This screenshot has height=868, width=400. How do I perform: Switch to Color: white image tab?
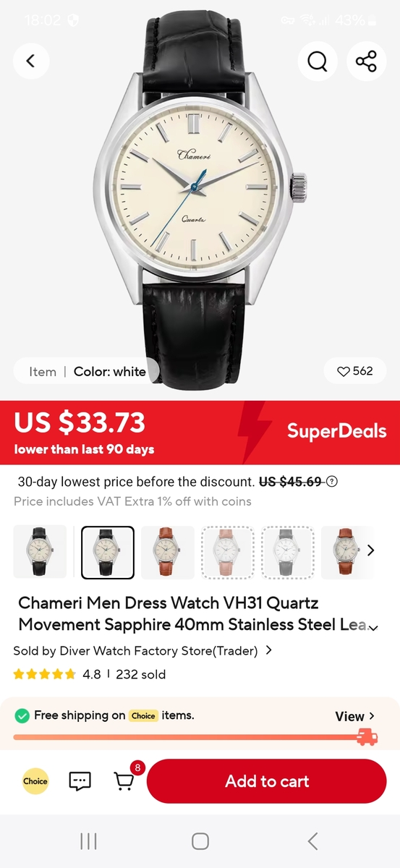(x=110, y=372)
